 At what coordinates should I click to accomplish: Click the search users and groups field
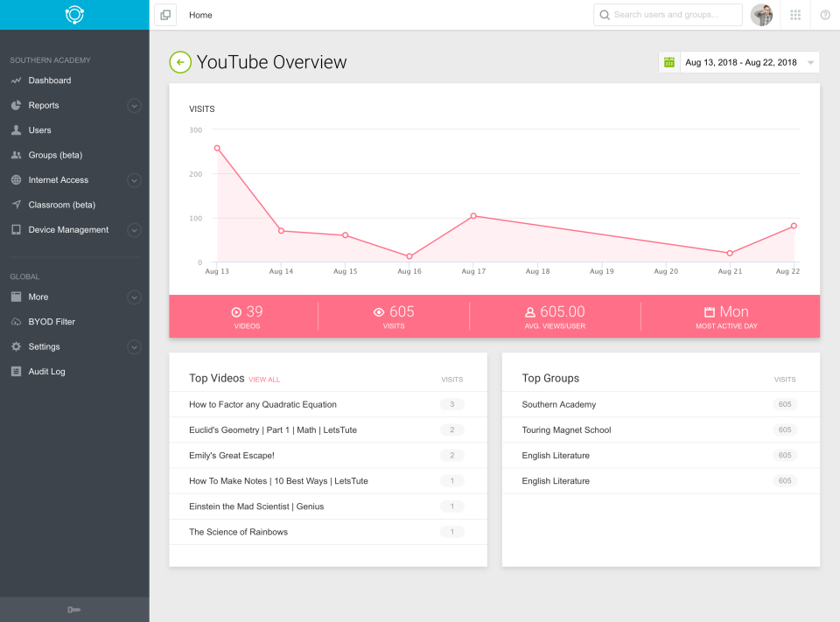click(668, 15)
